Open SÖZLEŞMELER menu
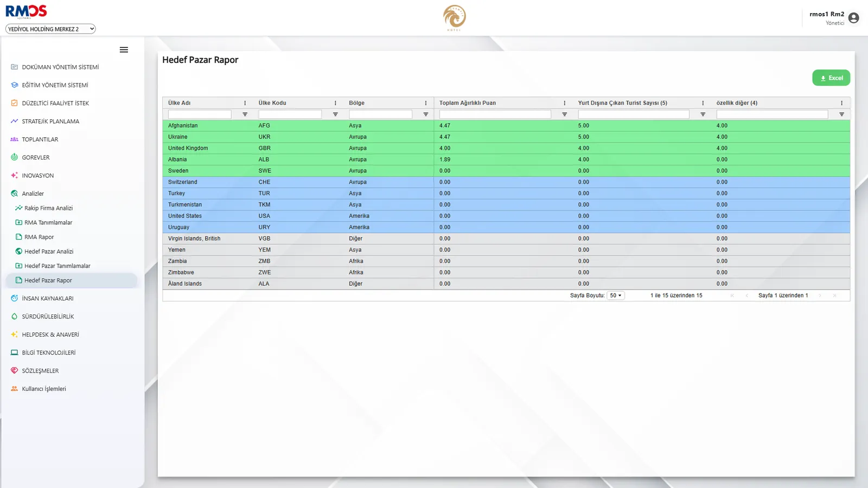868x488 pixels. click(40, 371)
